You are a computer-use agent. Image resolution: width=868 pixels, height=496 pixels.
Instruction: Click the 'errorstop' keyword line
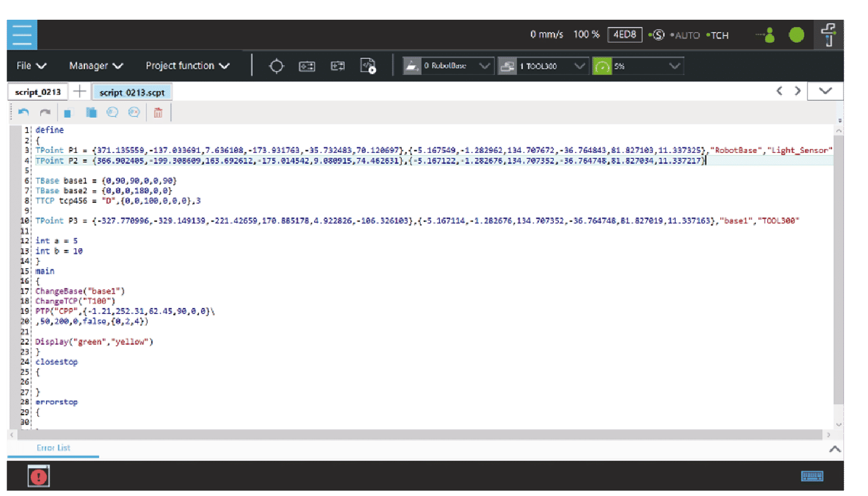(x=56, y=402)
